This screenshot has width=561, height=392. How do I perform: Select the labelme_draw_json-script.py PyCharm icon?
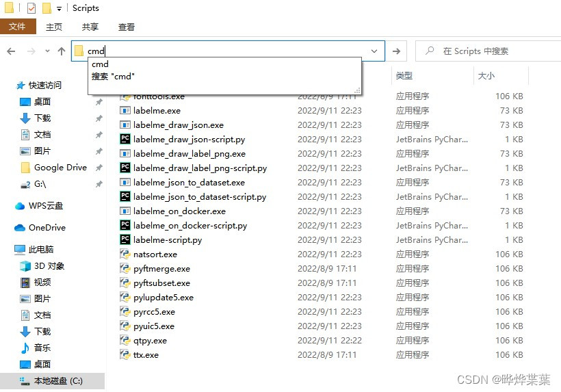pos(125,139)
